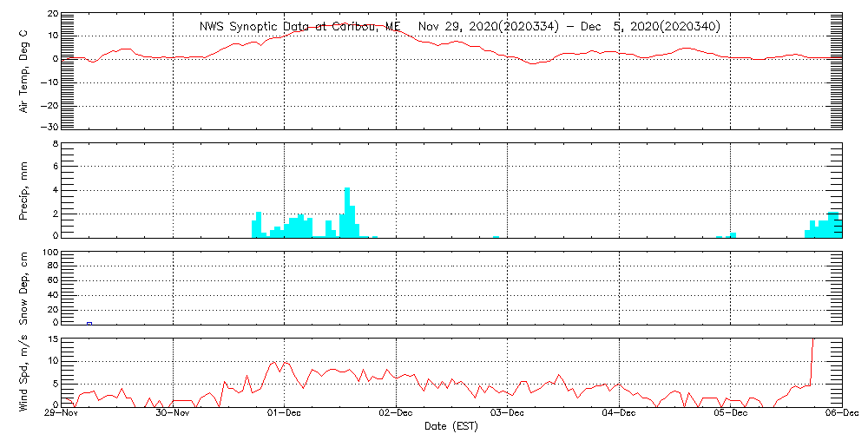
Task: Select the 30-Nov date tick label
Action: click(176, 415)
